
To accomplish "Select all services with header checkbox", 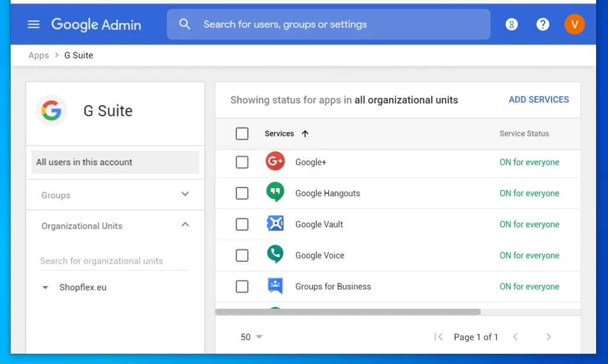I will click(x=242, y=134).
